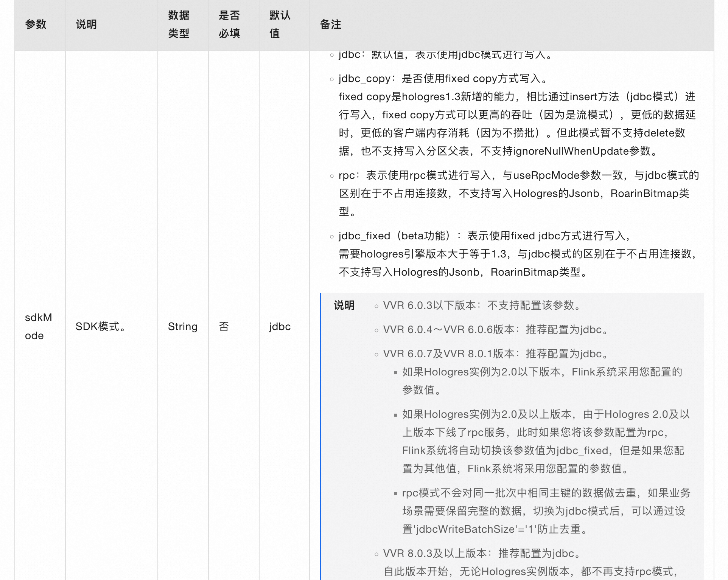Click the 备注 column header
The height and width of the screenshot is (580, 728).
pos(330,25)
